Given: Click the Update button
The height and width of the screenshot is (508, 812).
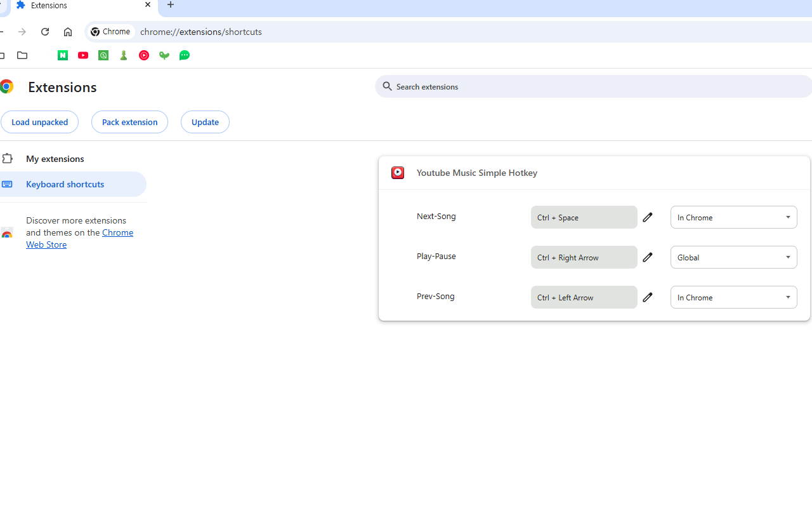Looking at the screenshot, I should (205, 122).
